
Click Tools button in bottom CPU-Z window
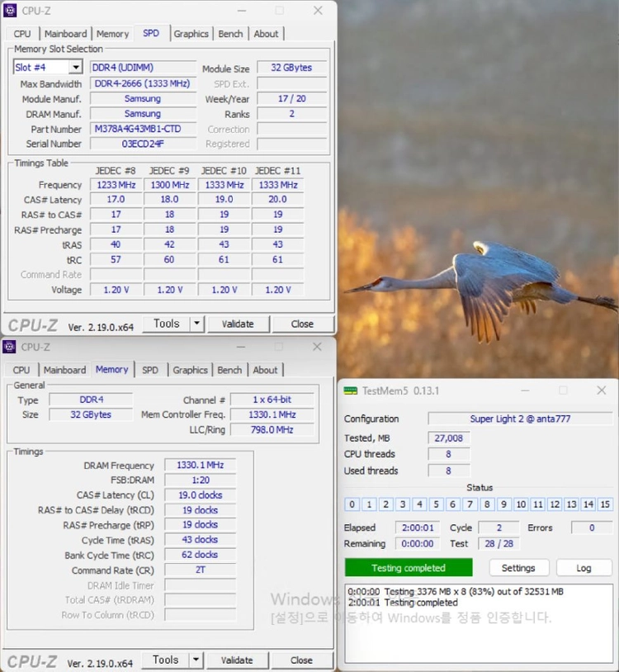click(165, 660)
